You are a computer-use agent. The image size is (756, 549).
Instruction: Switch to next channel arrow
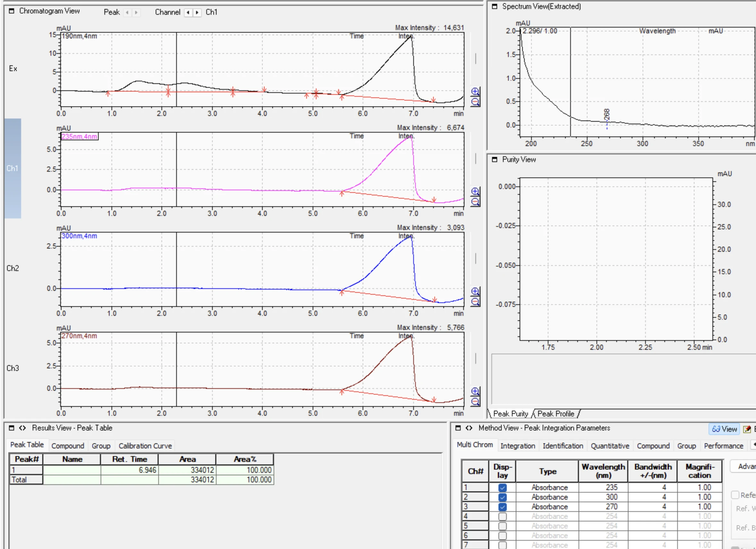[197, 12]
